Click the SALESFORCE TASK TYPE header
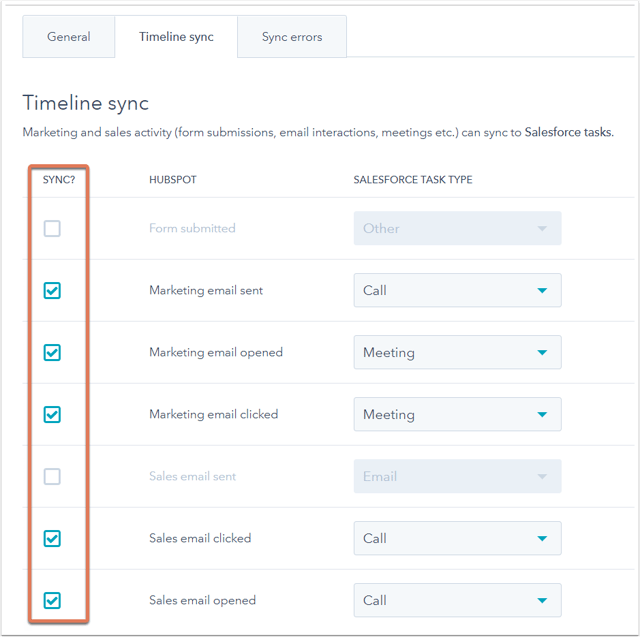This screenshot has width=640, height=637. pyautogui.click(x=413, y=180)
